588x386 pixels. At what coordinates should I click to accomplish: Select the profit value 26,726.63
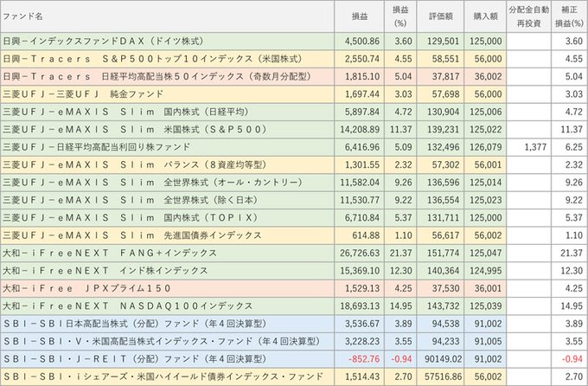click(x=360, y=253)
